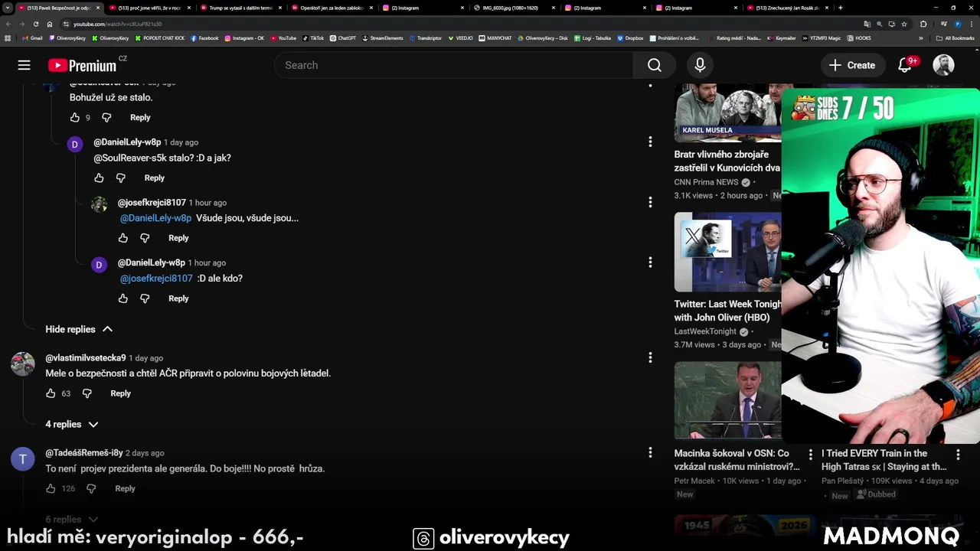
Task: Click the magnifier search button
Action: pyautogui.click(x=655, y=65)
